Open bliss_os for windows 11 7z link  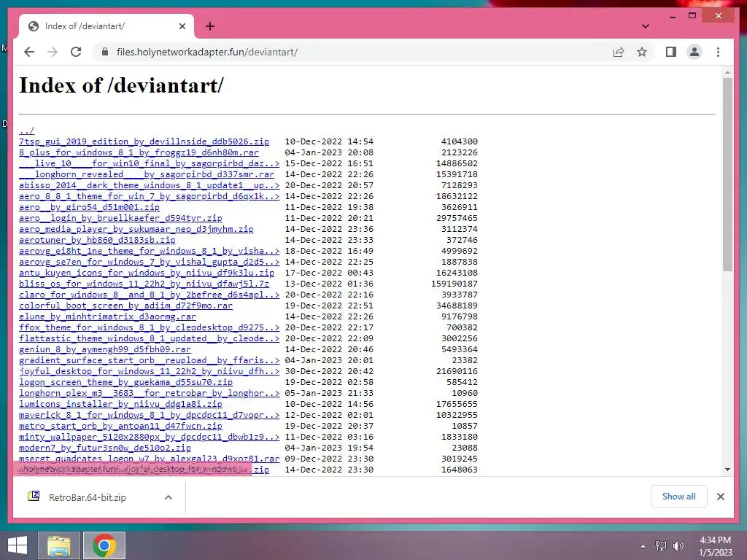point(144,284)
